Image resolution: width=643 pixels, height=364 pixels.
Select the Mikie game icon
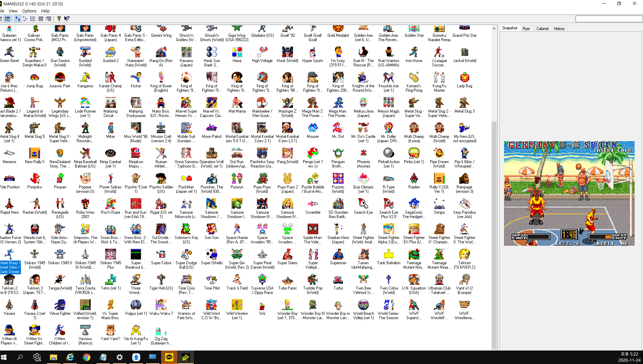click(x=111, y=128)
